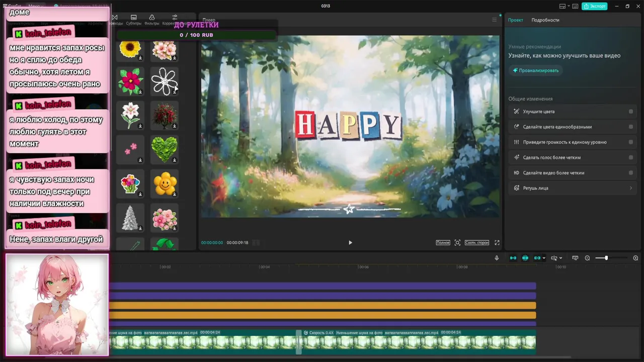
Task: Click the microphone voiceover record icon
Action: coord(497,258)
